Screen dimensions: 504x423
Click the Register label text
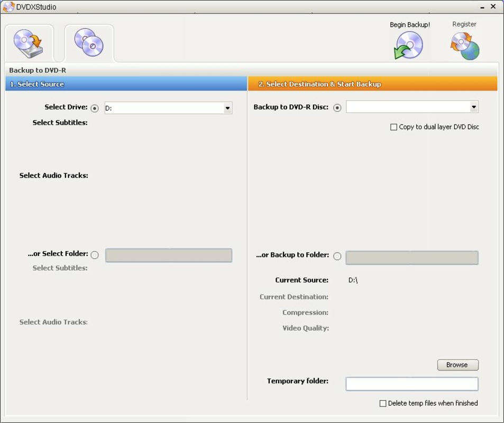tap(464, 24)
